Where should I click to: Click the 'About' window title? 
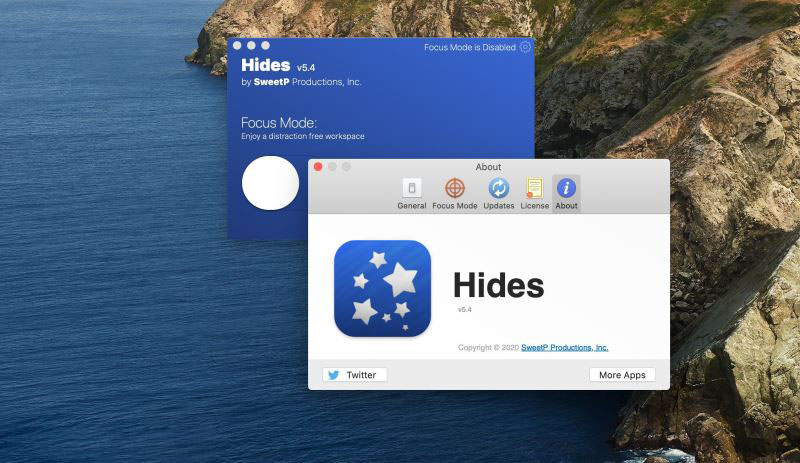pyautogui.click(x=488, y=167)
